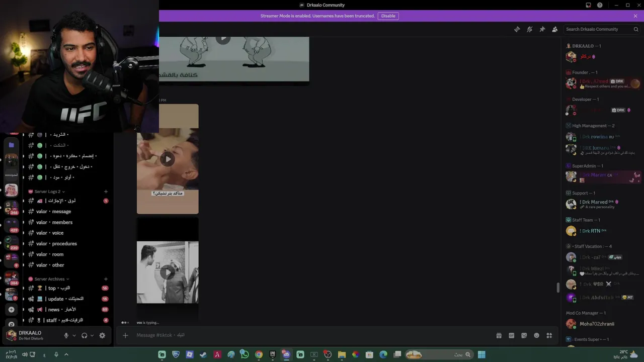Viewport: 644px width, 362px height.
Task: Open the gift icon in message bar
Action: click(x=499, y=335)
